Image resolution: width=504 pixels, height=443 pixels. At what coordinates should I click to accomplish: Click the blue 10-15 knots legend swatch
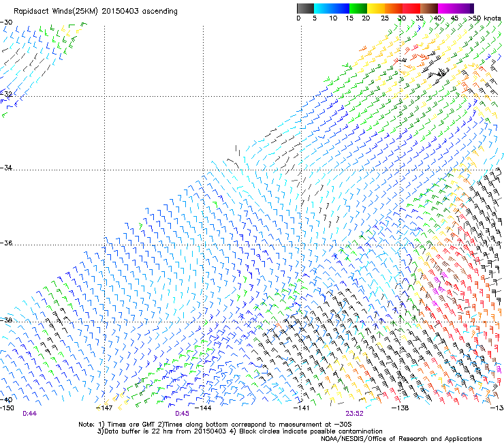[x=341, y=8]
